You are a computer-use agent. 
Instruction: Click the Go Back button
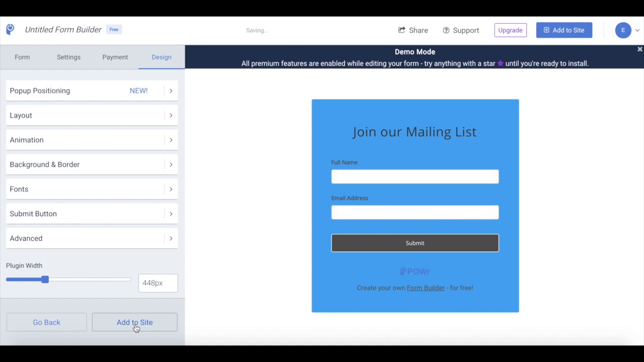click(46, 322)
